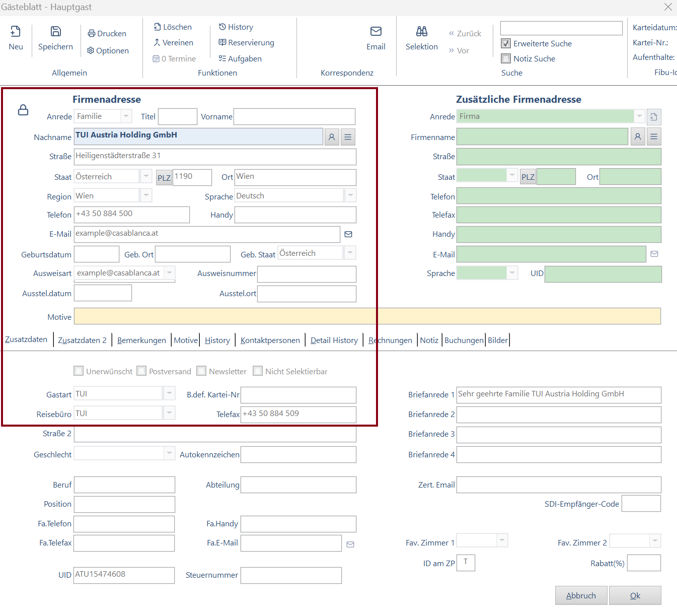Screen dimensions: 677x616
Task: Uncheck Erweiterte Suche checkbox
Action: tap(506, 43)
